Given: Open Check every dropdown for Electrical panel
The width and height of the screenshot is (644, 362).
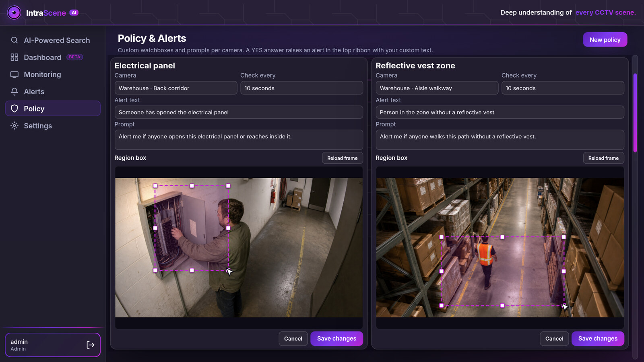Looking at the screenshot, I should click(x=301, y=88).
